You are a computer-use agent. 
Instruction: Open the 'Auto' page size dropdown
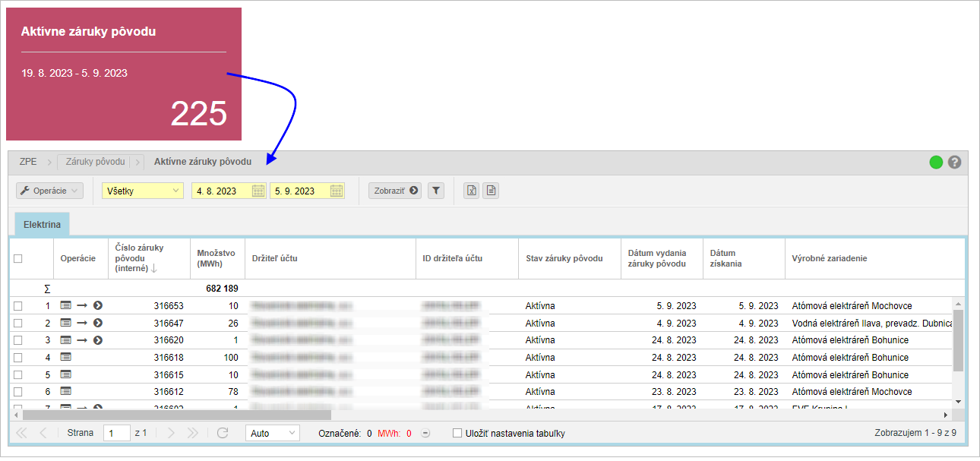coord(273,433)
